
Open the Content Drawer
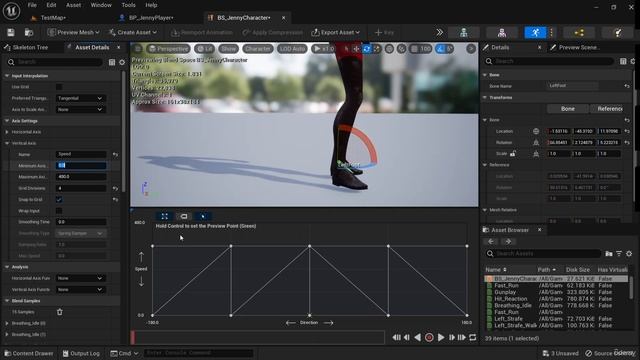29,353
